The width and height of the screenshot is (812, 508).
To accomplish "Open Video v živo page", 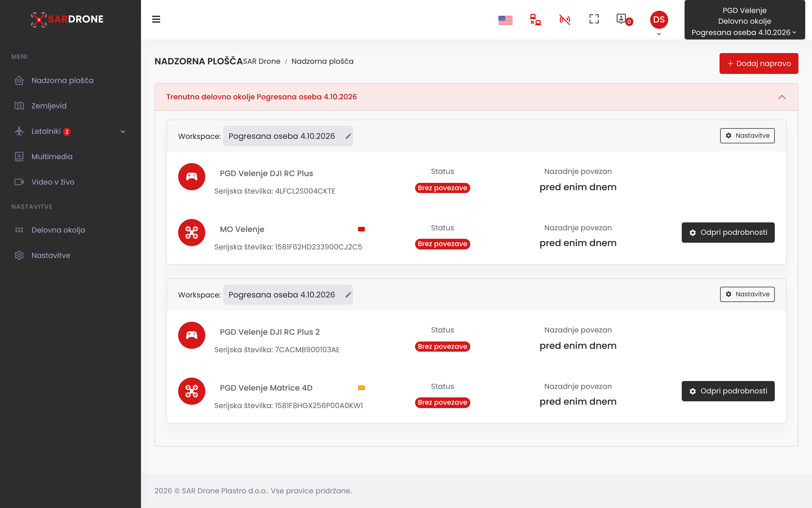I will pyautogui.click(x=53, y=182).
